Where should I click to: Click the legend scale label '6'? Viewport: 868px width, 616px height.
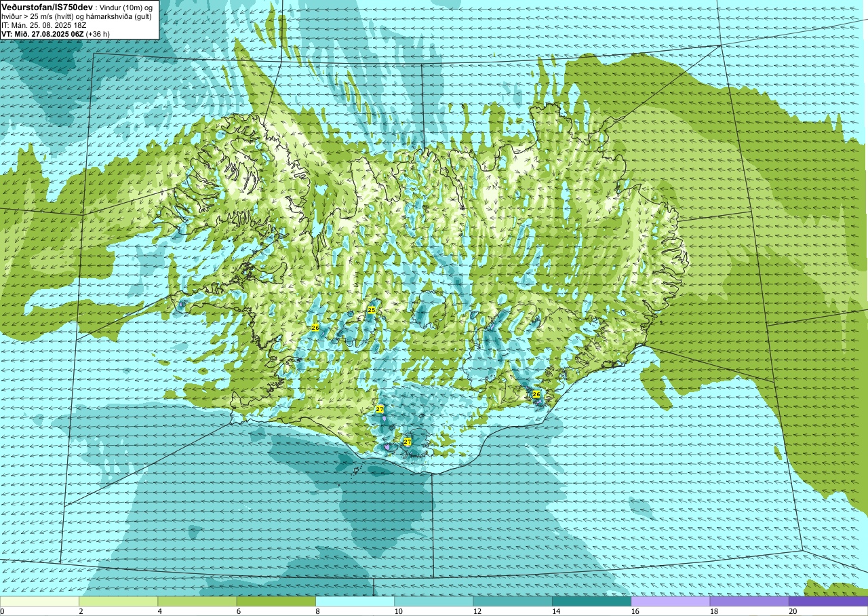pyautogui.click(x=238, y=611)
